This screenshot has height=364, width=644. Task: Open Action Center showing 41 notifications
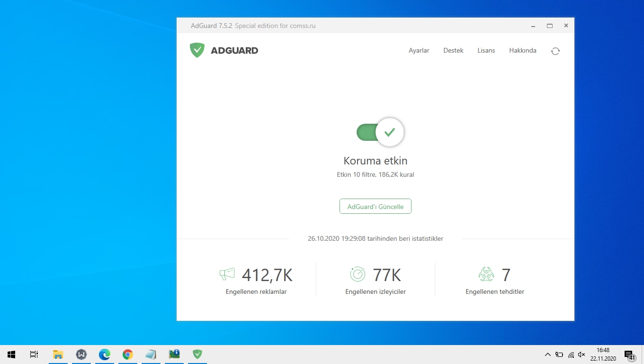[x=630, y=354]
